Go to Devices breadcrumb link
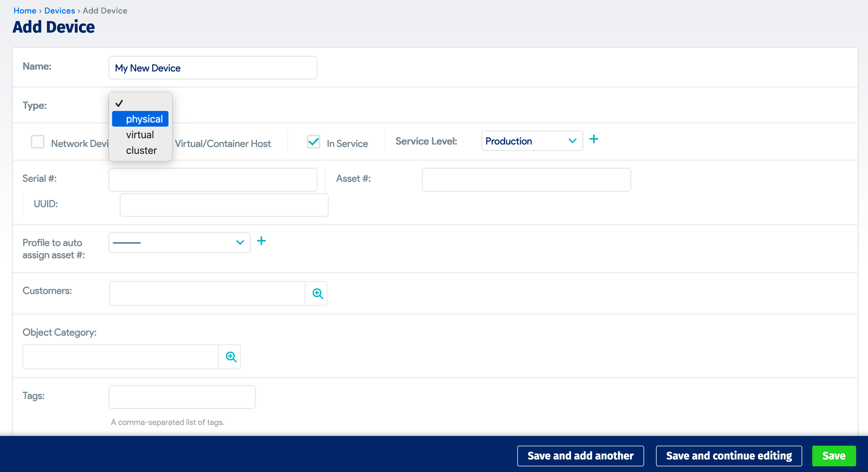The width and height of the screenshot is (868, 472). (59, 11)
